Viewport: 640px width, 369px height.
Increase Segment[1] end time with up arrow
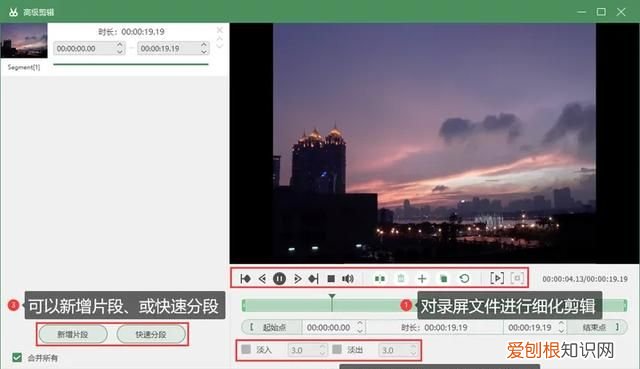point(204,44)
